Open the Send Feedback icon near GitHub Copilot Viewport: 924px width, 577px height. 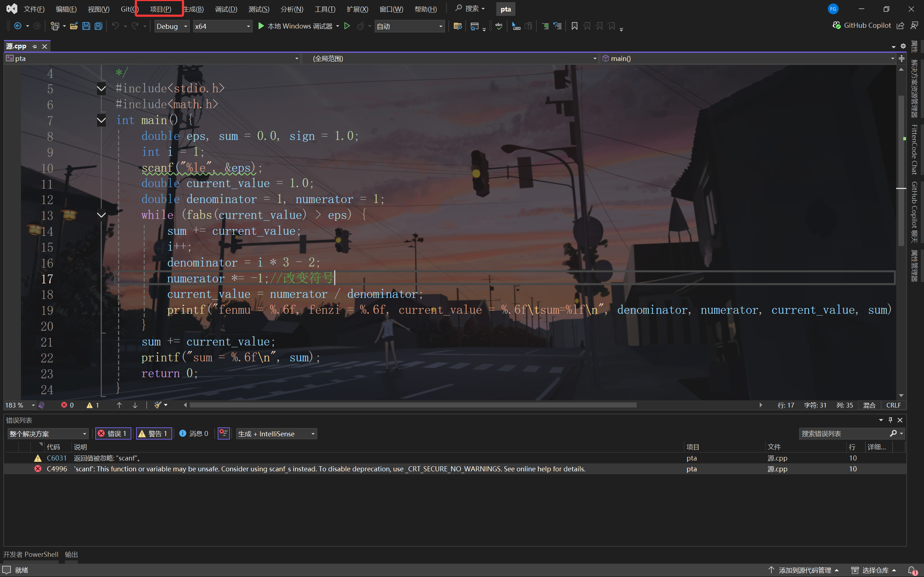[x=915, y=25]
